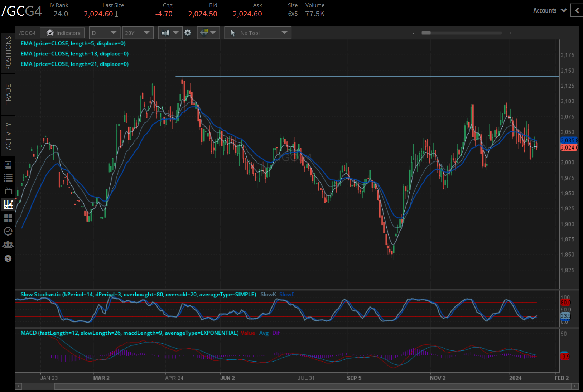
Task: Click the zoom slider handle above chart
Action: [426, 33]
